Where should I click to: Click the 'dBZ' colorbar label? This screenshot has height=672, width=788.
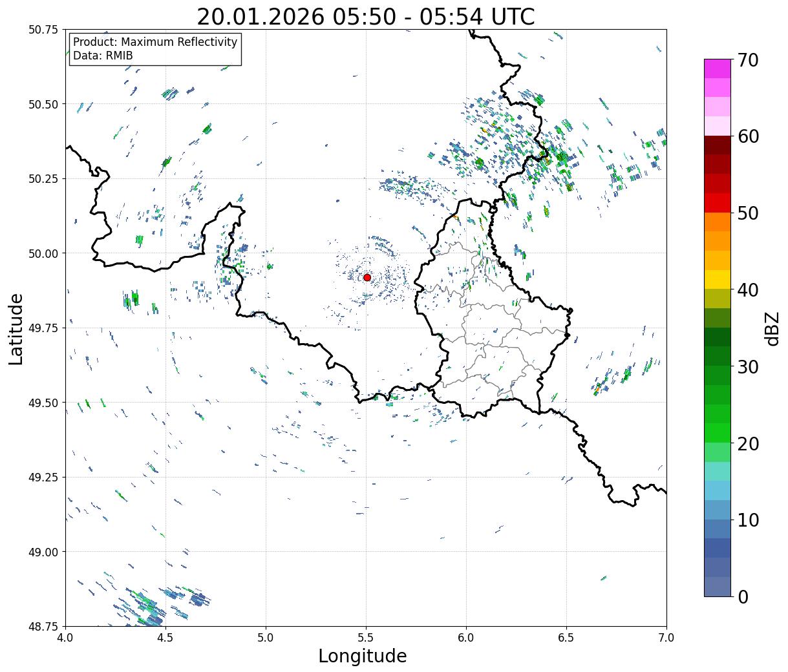point(772,328)
